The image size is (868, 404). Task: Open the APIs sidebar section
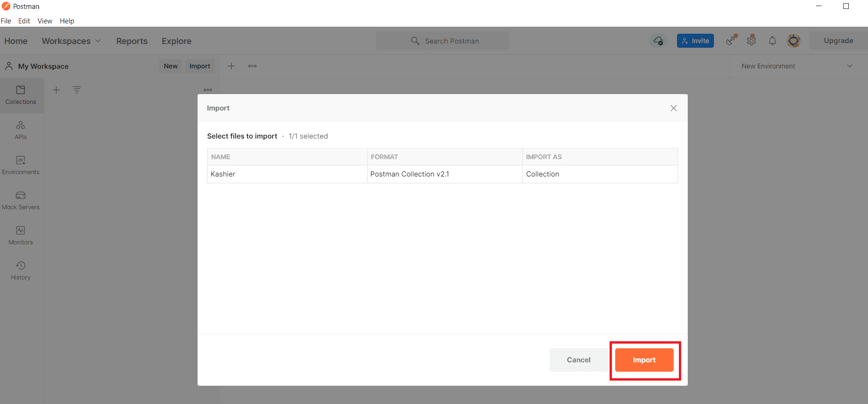point(21,130)
